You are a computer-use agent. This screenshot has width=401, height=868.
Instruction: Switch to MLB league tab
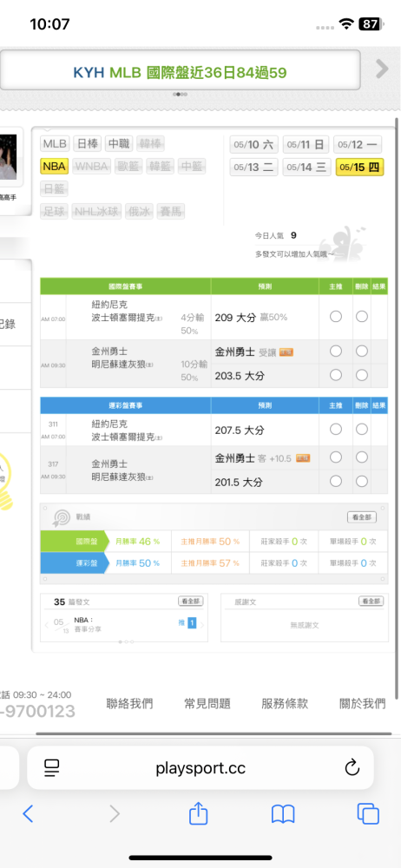[55, 144]
